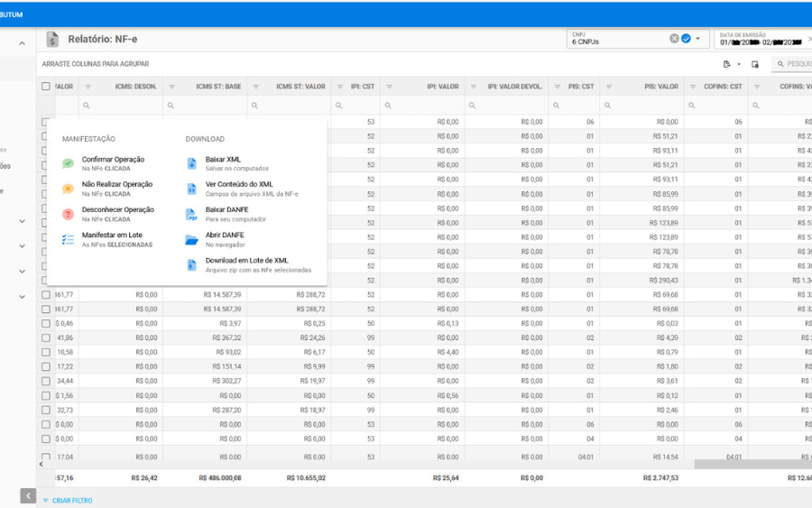This screenshot has width=812, height=508.
Task: Open the CNPJ dropdown arrow
Action: point(697,39)
